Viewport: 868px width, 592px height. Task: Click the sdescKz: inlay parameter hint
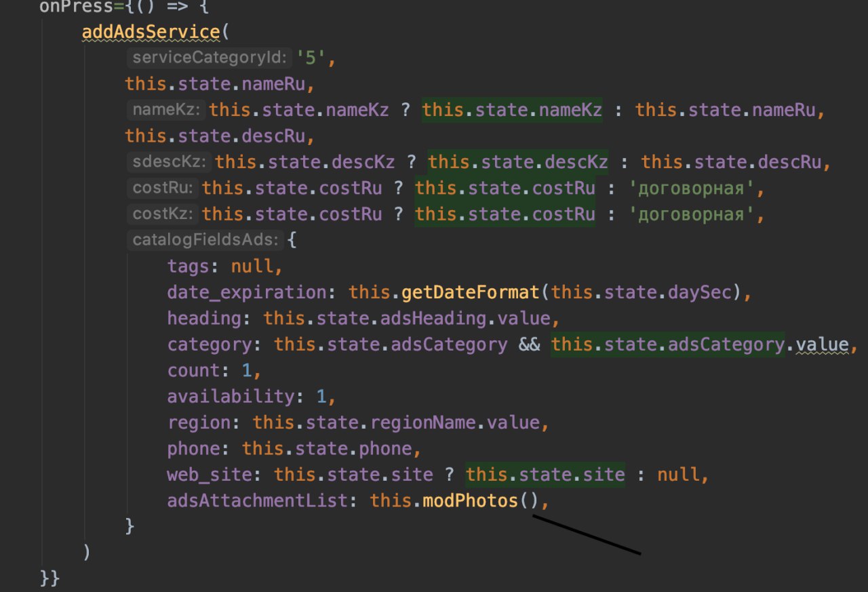[170, 162]
